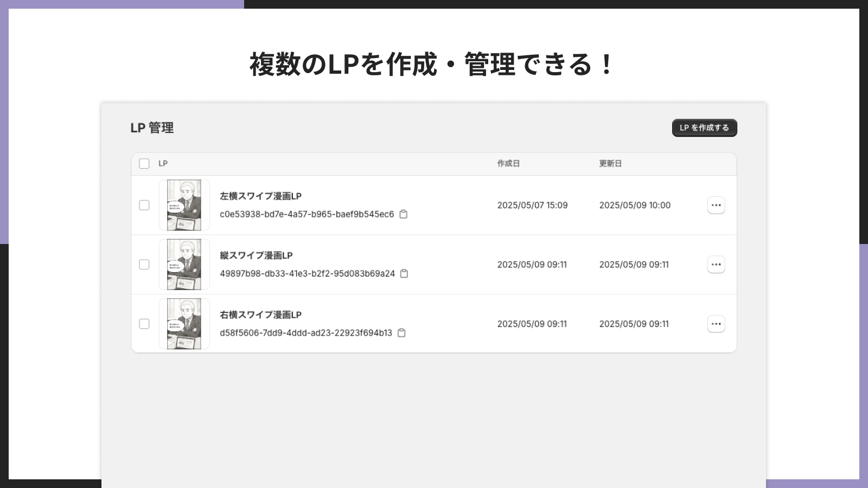Copy ID of 右横スワイプ漫画LP

tap(401, 333)
